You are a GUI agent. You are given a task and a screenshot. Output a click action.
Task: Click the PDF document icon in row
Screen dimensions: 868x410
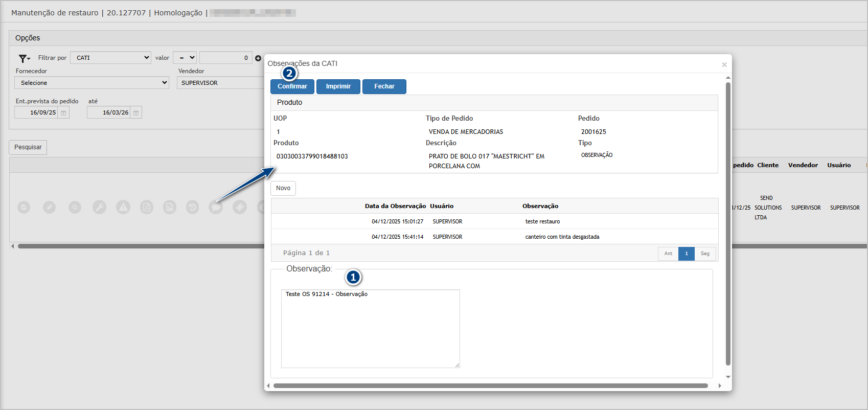tap(147, 207)
